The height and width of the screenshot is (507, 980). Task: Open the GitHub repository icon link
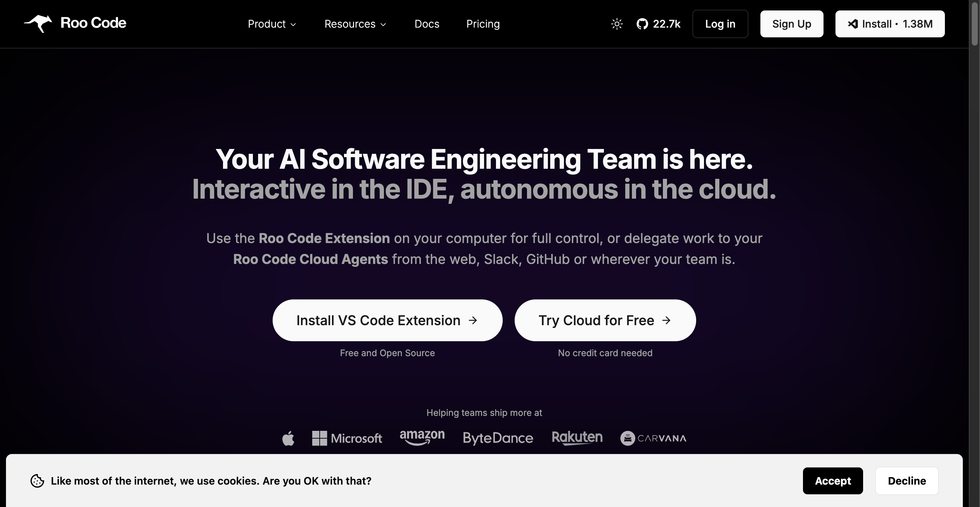tap(642, 24)
